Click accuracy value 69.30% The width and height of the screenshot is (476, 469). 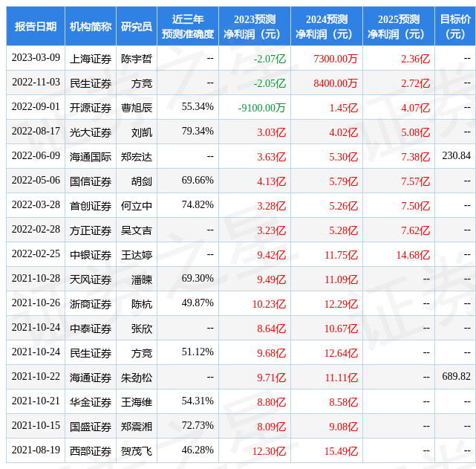pos(198,279)
